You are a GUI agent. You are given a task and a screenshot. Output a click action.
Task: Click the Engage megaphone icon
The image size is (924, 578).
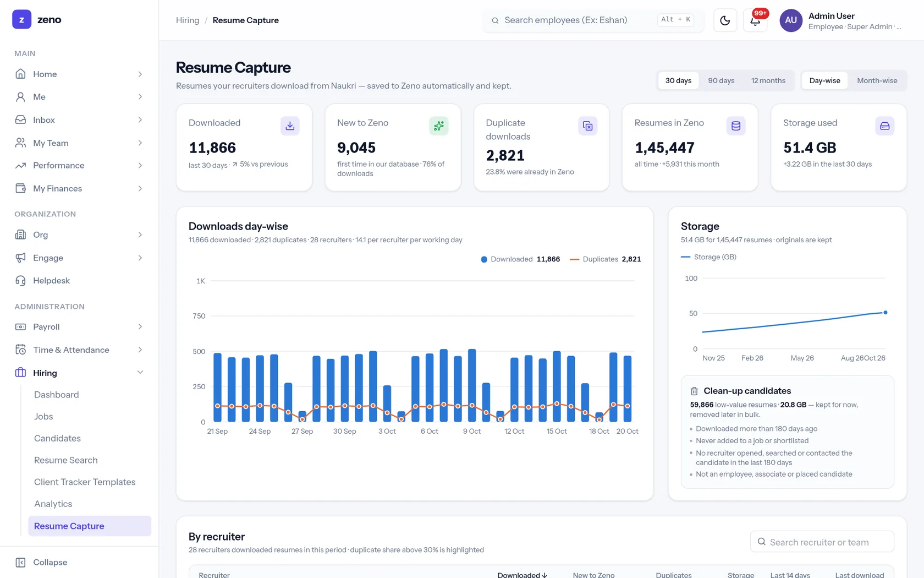click(x=20, y=258)
